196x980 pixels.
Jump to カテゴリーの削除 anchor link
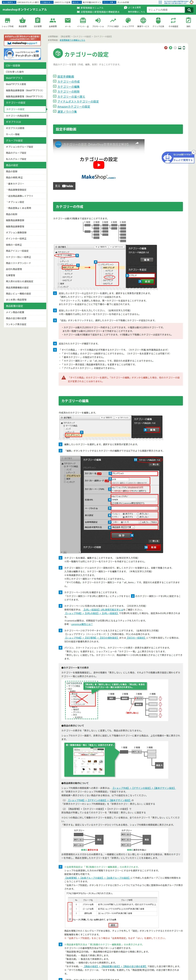[68, 91]
